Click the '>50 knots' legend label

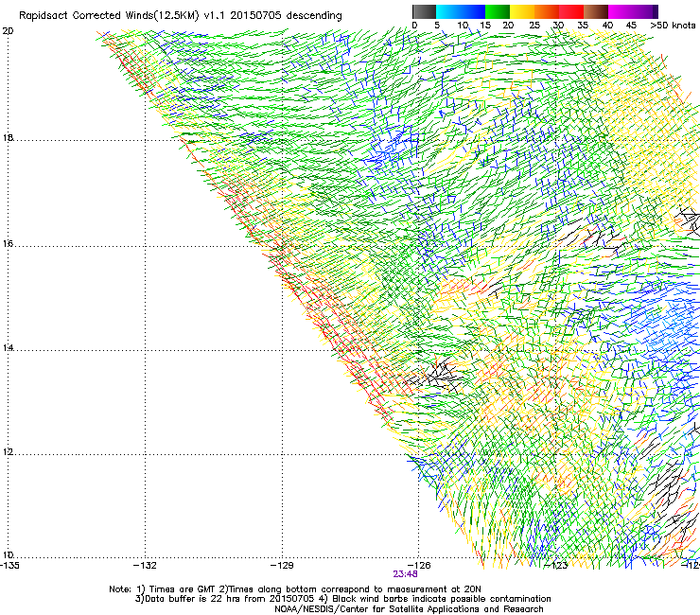[x=673, y=25]
